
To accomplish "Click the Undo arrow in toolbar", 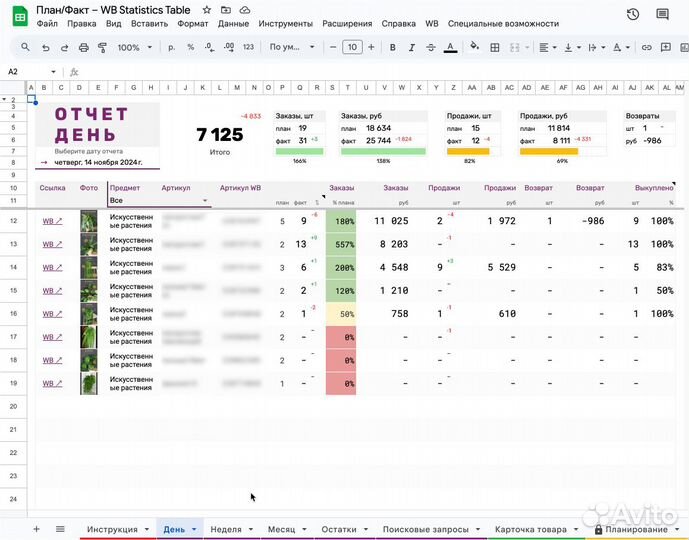I will pos(45,47).
